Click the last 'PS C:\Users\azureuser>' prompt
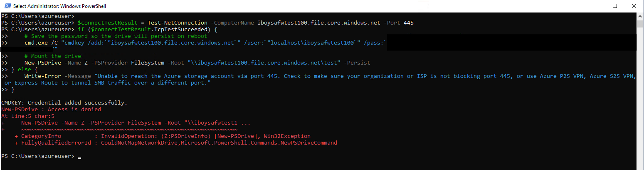The width and height of the screenshot is (644, 170). 38,156
